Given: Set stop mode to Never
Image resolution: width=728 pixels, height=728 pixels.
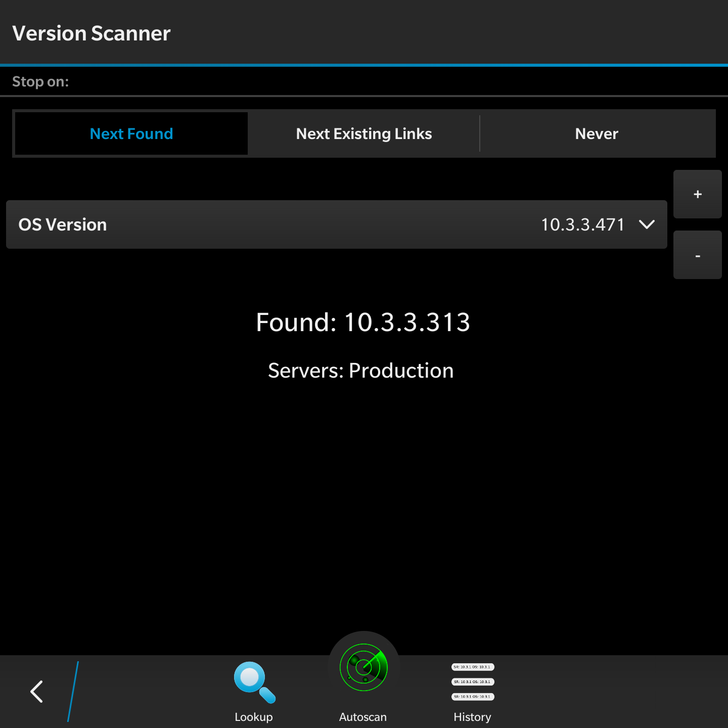Looking at the screenshot, I should [597, 133].
